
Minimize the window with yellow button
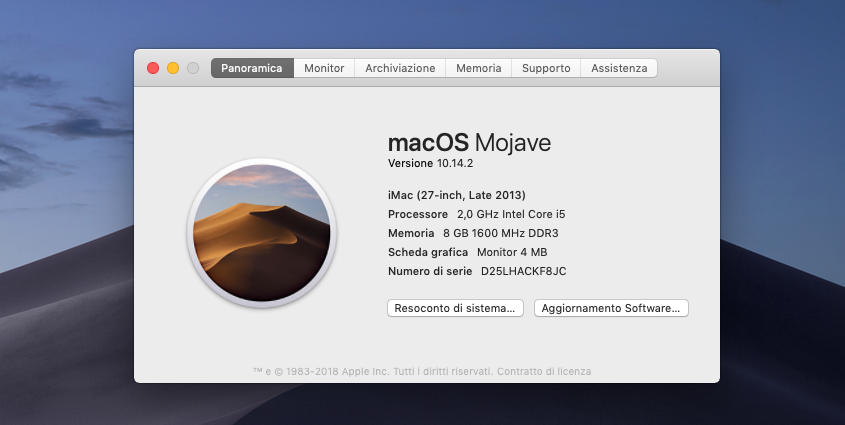pos(173,68)
